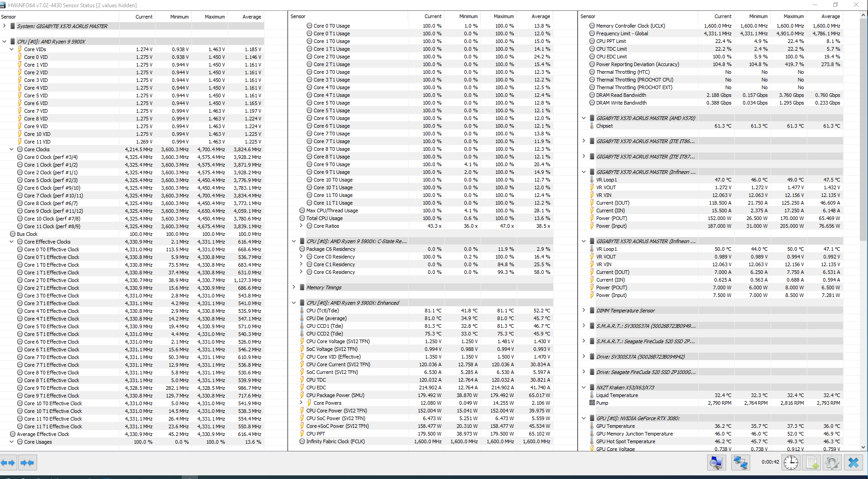Image resolution: width=868 pixels, height=479 pixels.
Task: Click the left panel Sensor column header
Action: click(59, 17)
